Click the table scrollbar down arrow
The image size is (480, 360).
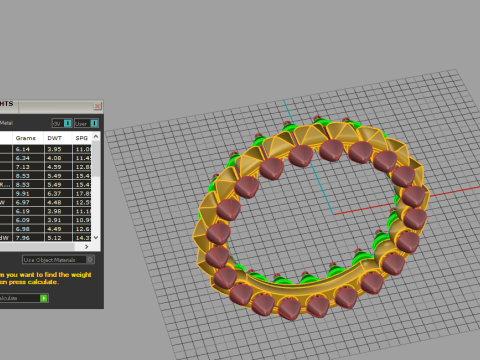click(96, 237)
